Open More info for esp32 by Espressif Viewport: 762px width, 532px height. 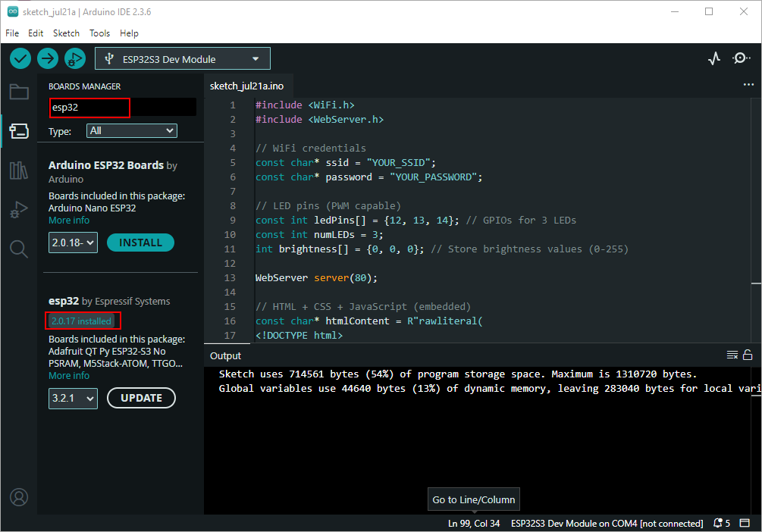point(69,376)
